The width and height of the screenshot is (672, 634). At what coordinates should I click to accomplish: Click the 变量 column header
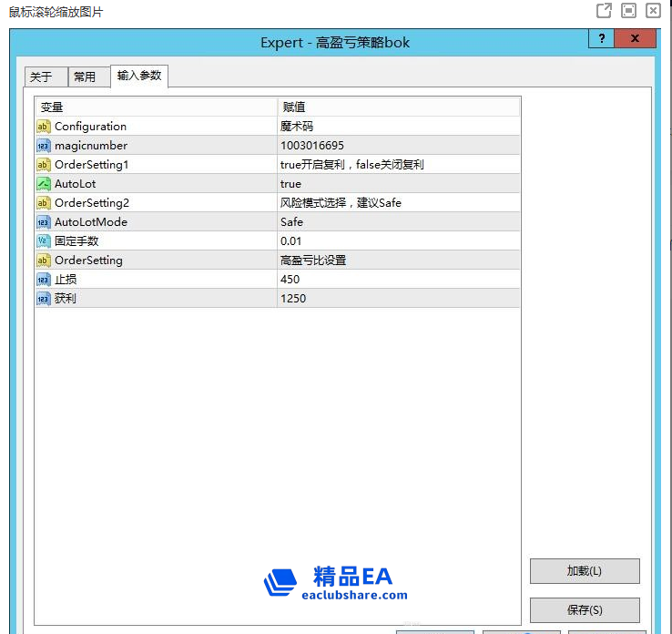[x=156, y=107]
